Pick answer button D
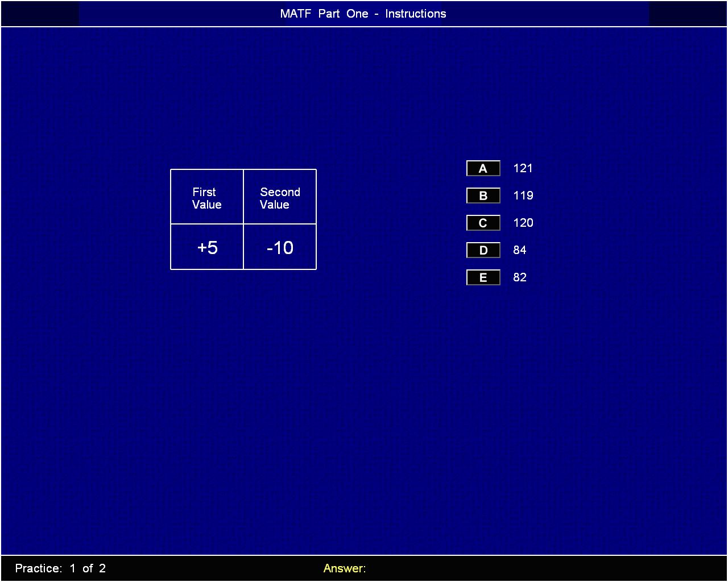 pos(483,250)
